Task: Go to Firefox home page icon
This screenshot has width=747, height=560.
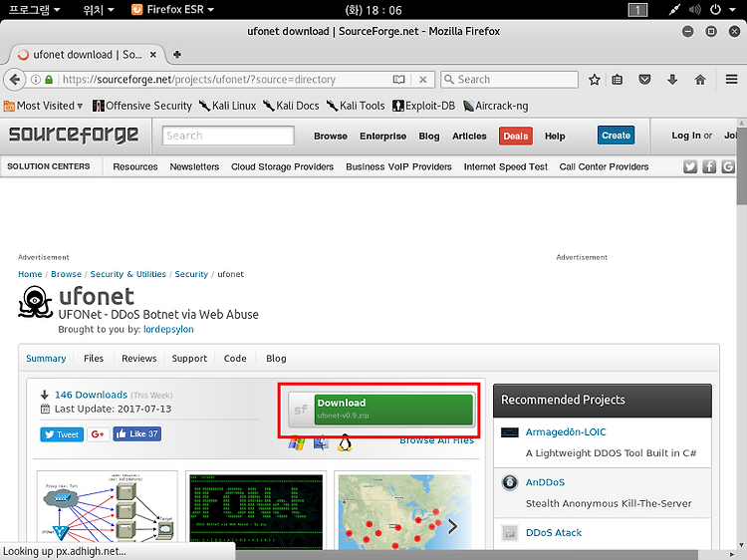Action: click(x=700, y=80)
